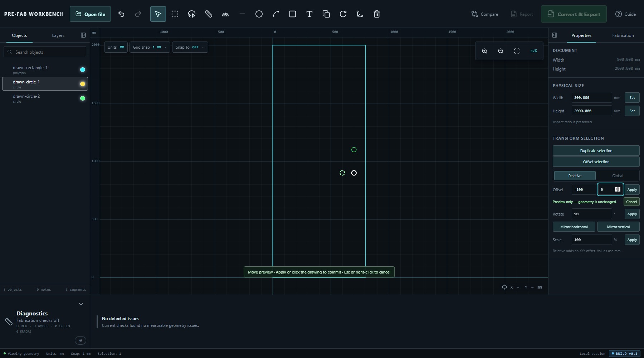This screenshot has width=644, height=358.
Task: Open the Properties tab
Action: coord(581,35)
